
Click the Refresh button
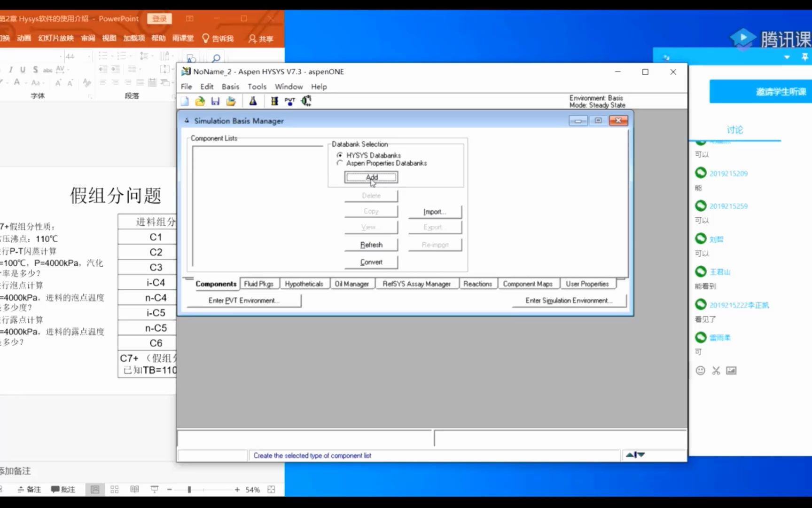click(371, 245)
